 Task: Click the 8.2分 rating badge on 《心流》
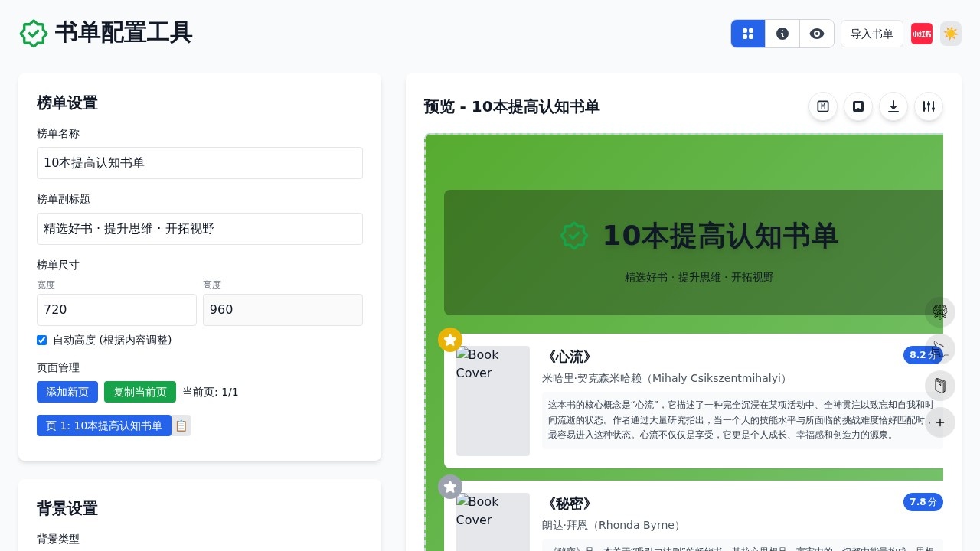click(923, 355)
